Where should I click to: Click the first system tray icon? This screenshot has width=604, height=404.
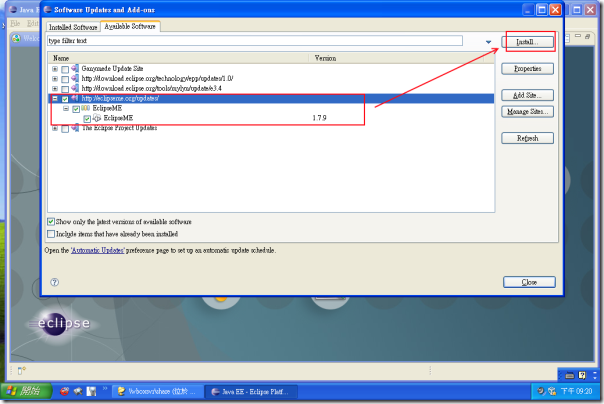pyautogui.click(x=541, y=391)
